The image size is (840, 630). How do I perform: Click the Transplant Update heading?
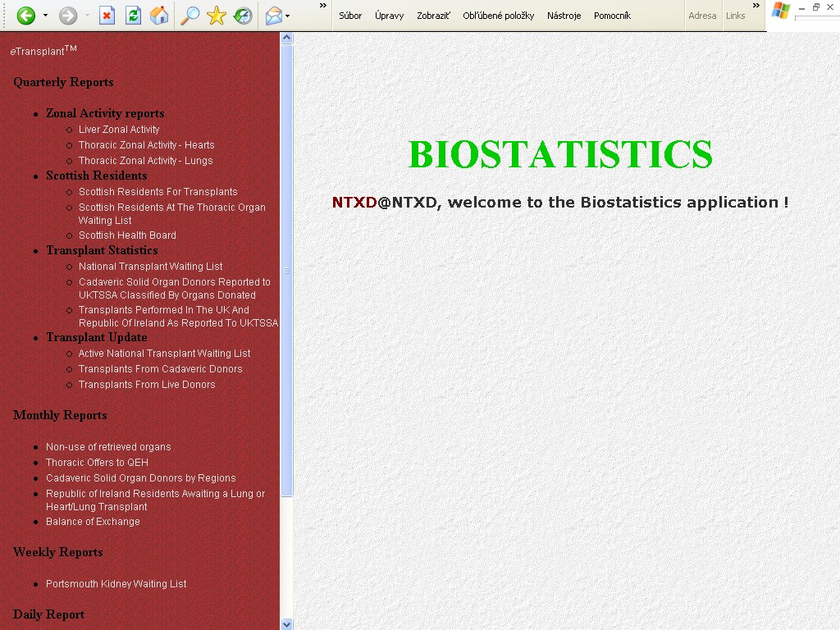pos(97,337)
